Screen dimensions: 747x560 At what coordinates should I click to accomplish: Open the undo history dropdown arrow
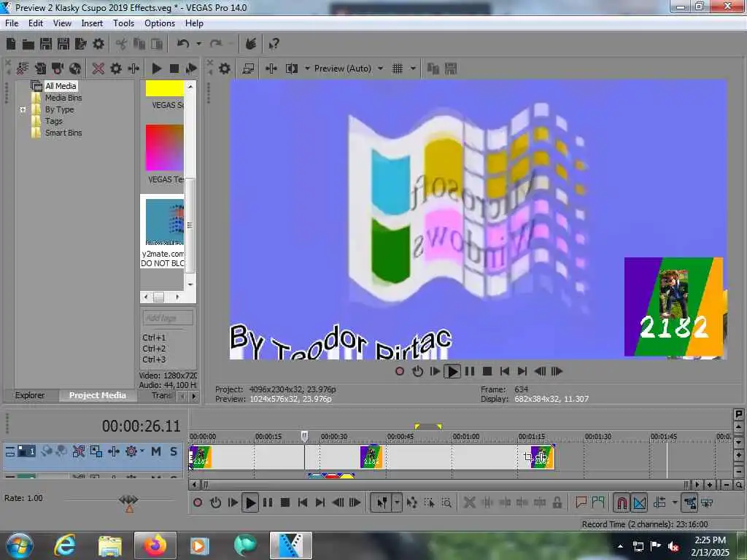[198, 44]
